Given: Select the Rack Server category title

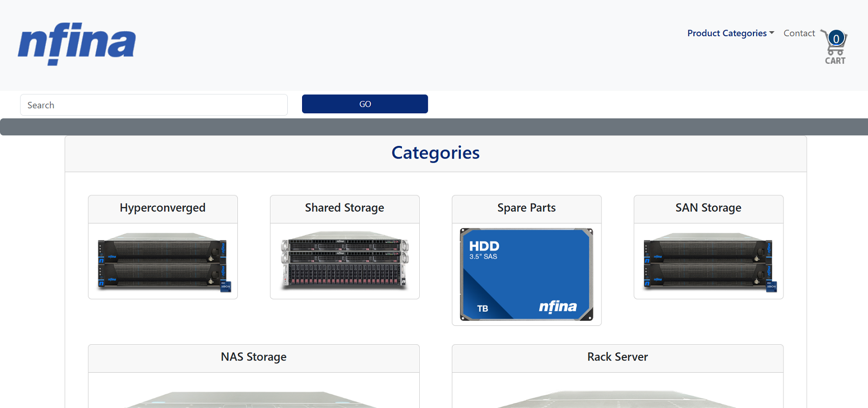Looking at the screenshot, I should tap(617, 357).
